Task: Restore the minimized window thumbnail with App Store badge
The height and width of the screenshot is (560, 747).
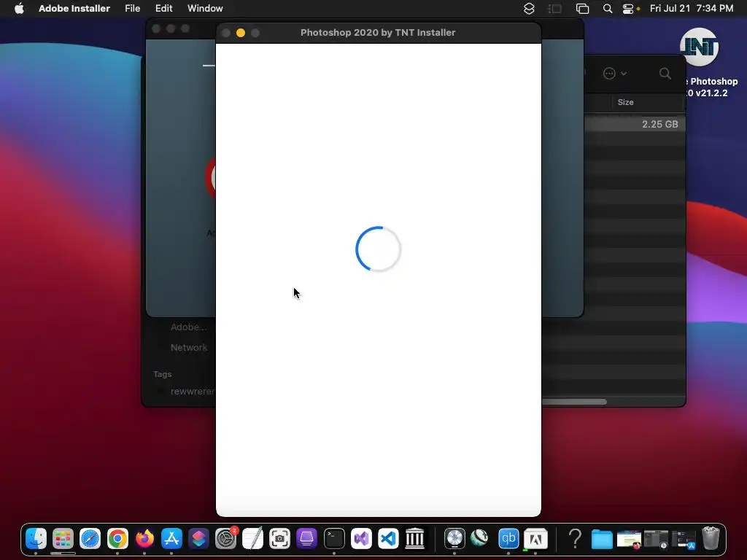Action: point(683,540)
